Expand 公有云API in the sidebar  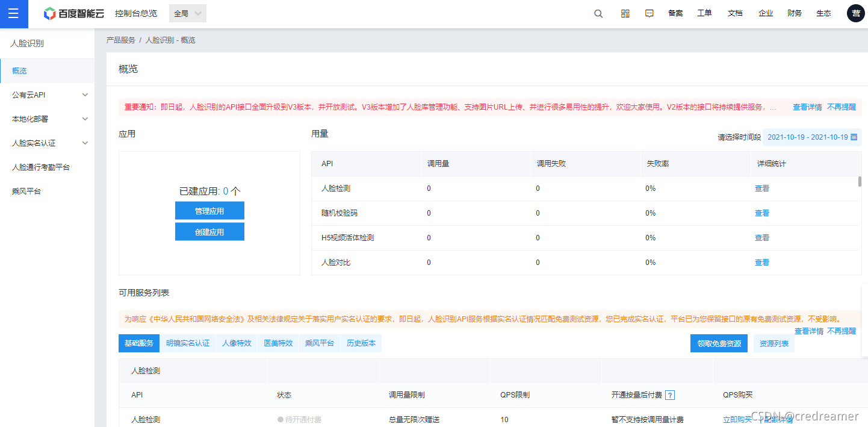[47, 95]
